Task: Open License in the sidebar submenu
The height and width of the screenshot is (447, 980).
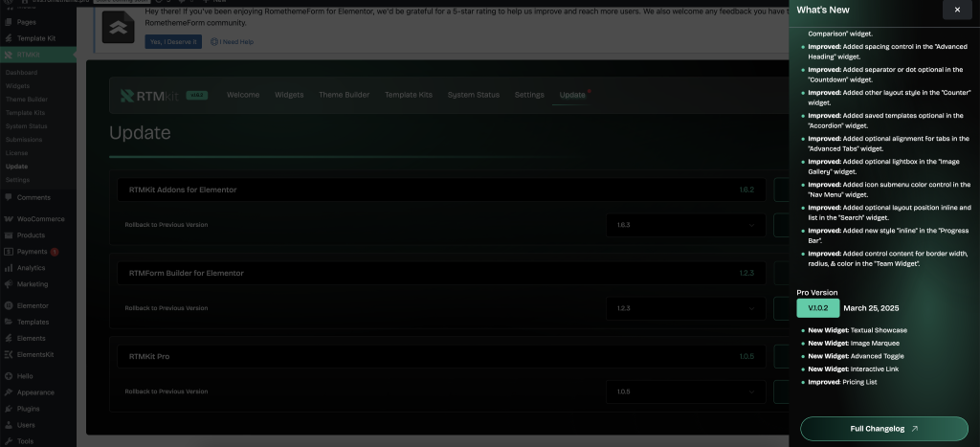Action: 17,153
